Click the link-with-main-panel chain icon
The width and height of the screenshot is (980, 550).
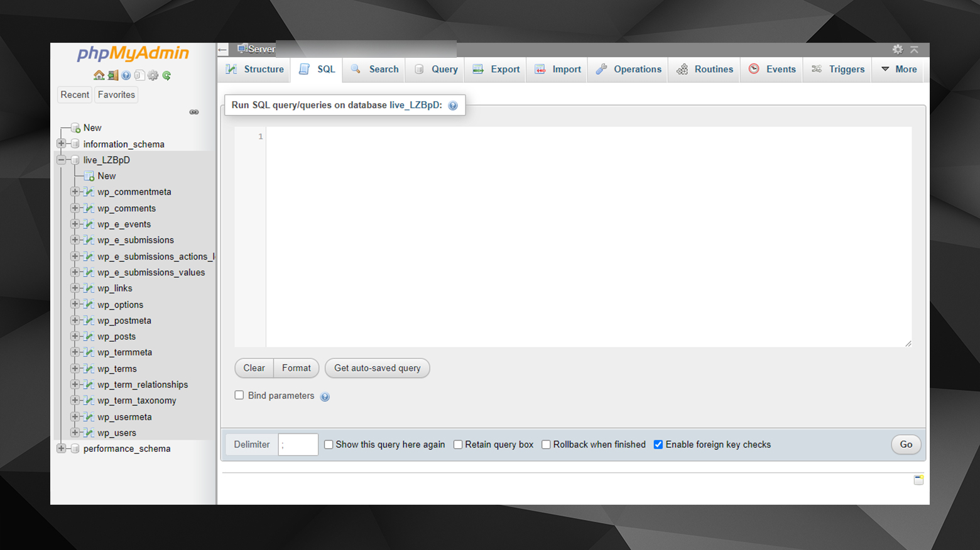[194, 112]
